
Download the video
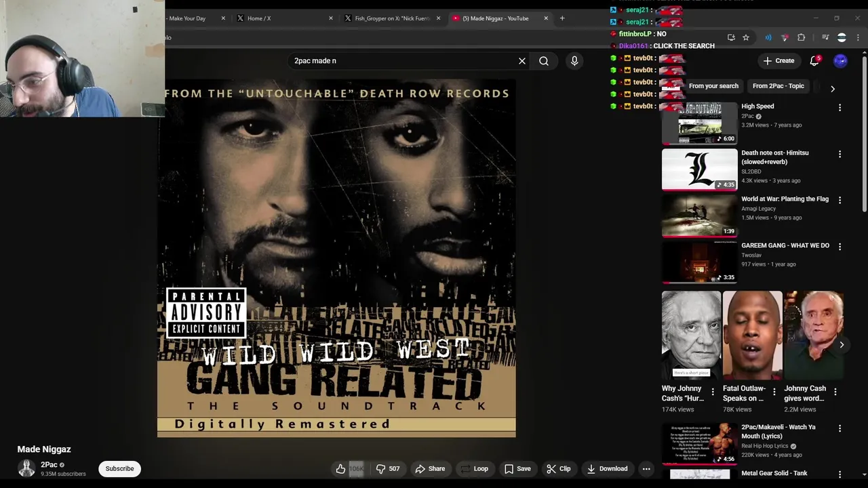click(x=607, y=468)
